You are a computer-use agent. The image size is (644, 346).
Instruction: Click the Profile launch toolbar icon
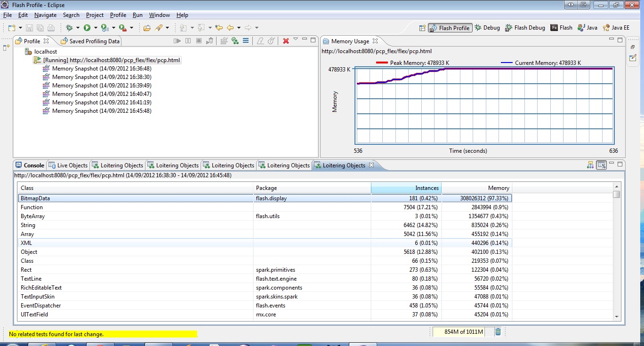[x=105, y=28]
